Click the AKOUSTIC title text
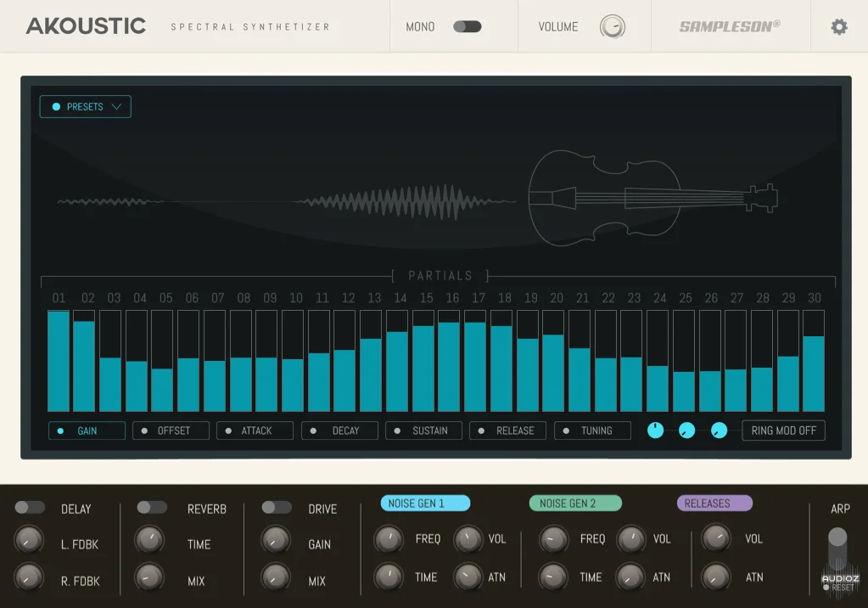This screenshot has width=868, height=608. click(x=86, y=26)
